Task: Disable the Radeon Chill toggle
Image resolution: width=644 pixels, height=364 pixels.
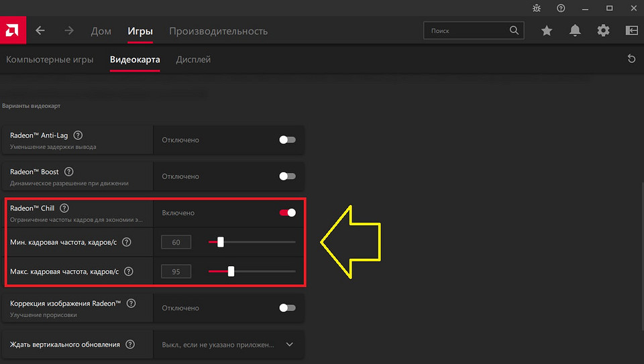Action: point(287,213)
